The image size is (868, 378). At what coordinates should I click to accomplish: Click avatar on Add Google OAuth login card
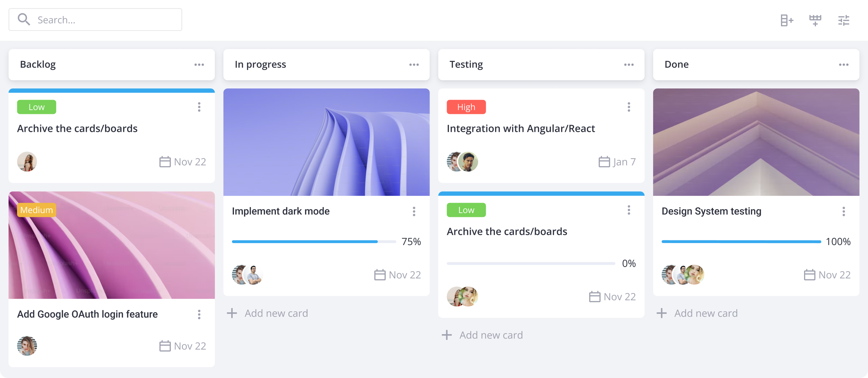tap(27, 346)
